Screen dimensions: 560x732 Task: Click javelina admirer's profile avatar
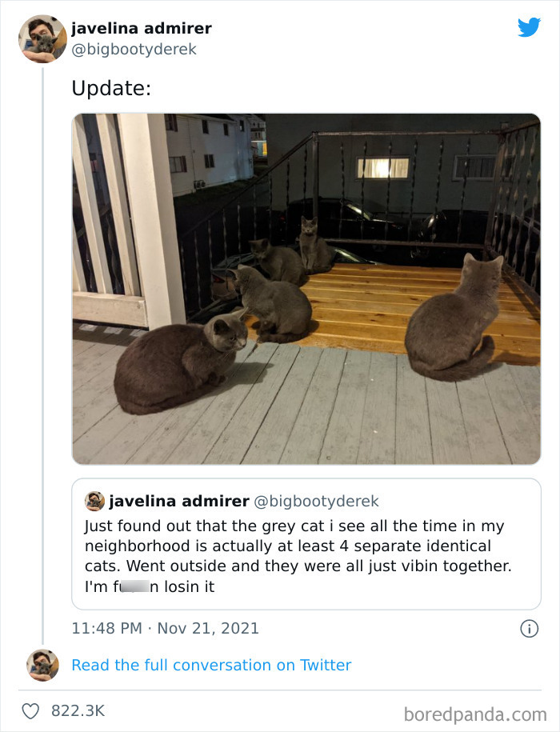coord(42,38)
